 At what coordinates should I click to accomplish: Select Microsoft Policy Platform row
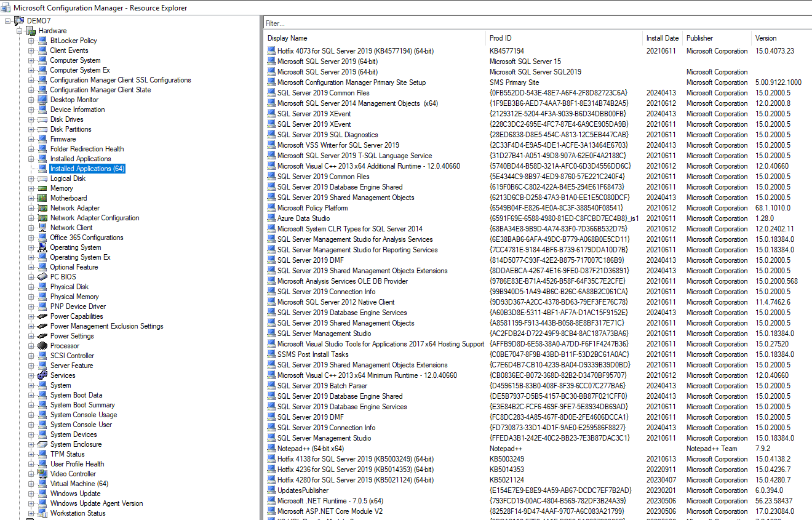(538, 208)
